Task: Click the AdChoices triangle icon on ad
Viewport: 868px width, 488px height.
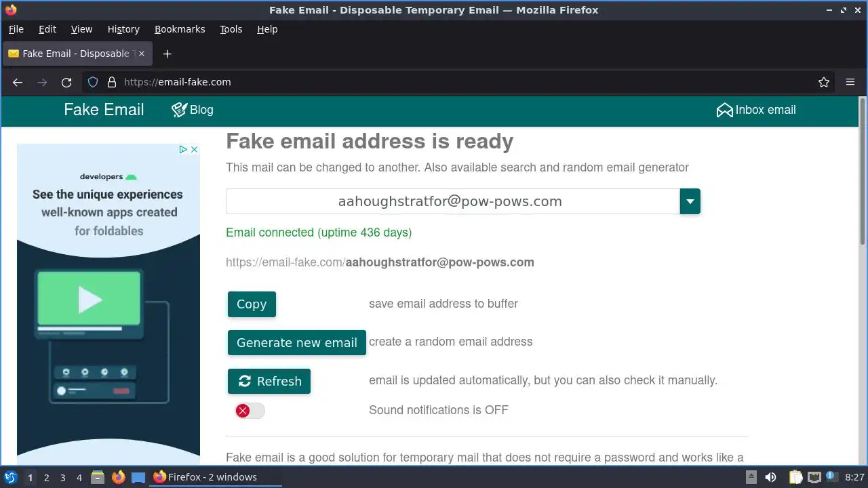Action: point(183,150)
